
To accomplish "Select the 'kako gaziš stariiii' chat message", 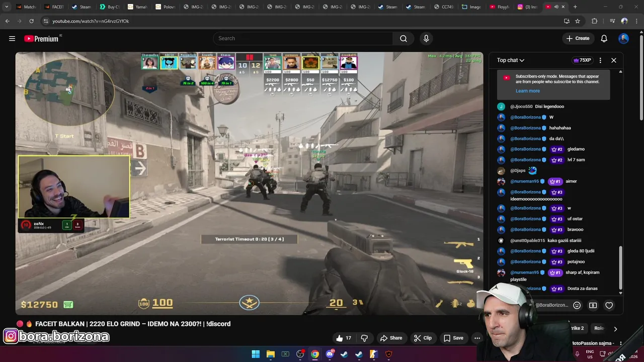I will pos(565,240).
